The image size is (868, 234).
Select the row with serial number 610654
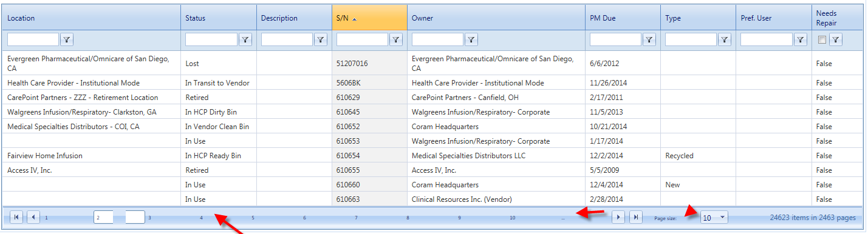(x=431, y=156)
